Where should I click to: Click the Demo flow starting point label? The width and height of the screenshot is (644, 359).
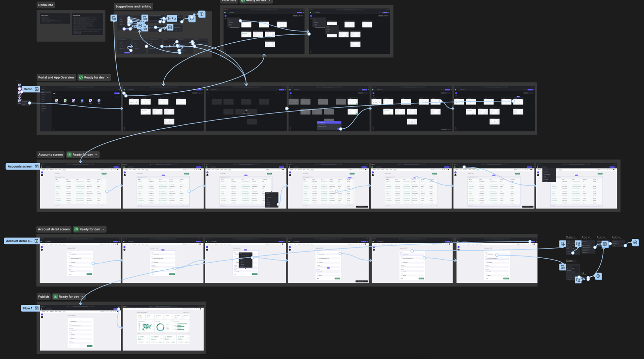tap(28, 89)
